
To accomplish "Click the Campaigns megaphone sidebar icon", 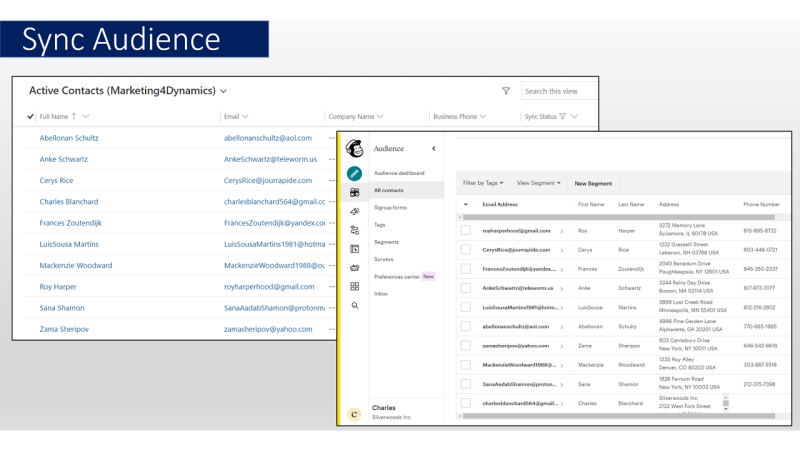I will click(x=354, y=211).
